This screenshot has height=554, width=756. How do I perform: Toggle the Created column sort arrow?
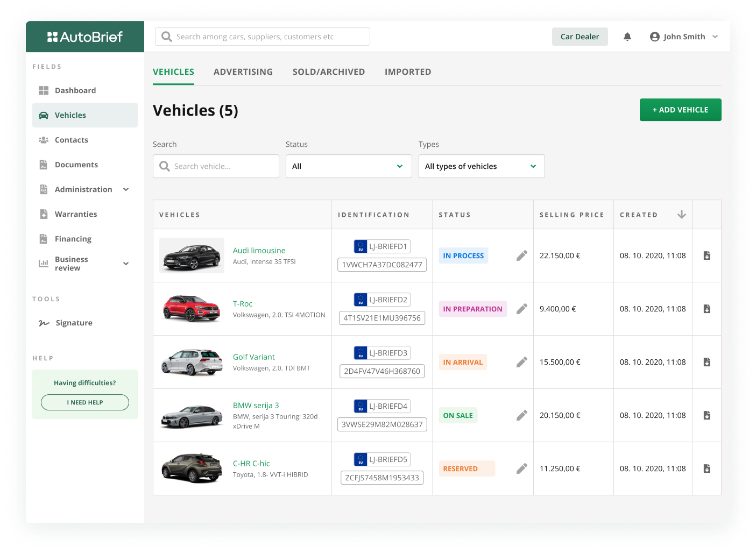point(682,214)
